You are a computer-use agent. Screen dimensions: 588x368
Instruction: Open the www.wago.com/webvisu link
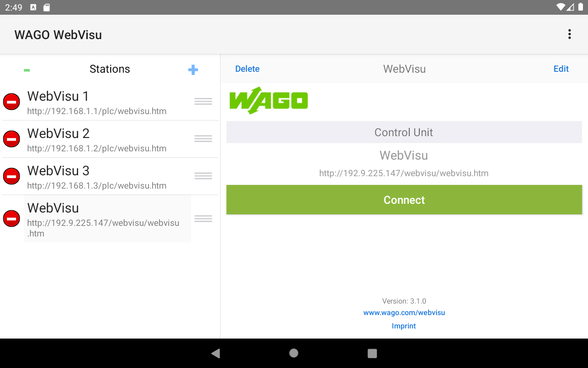click(x=404, y=313)
